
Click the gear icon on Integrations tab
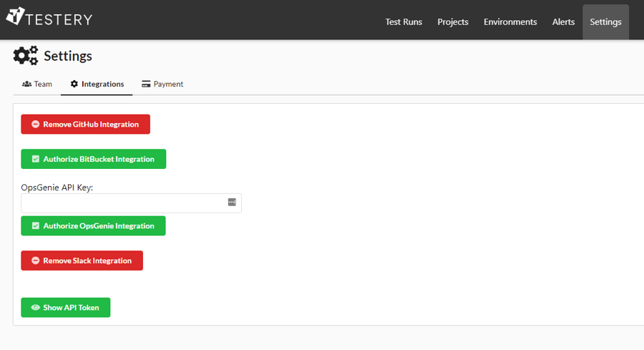(74, 84)
